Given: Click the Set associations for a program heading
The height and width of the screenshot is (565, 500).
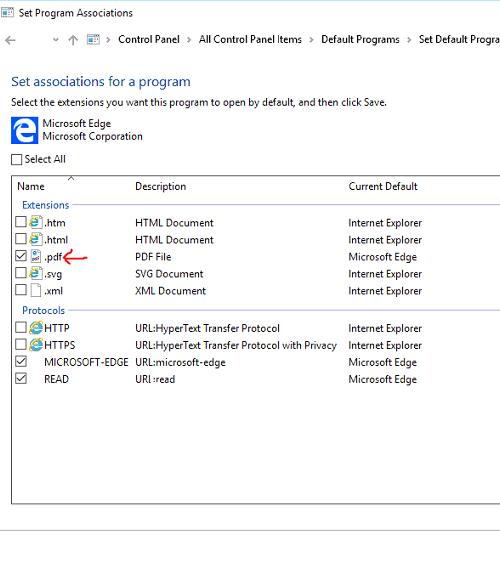Looking at the screenshot, I should click(x=101, y=81).
